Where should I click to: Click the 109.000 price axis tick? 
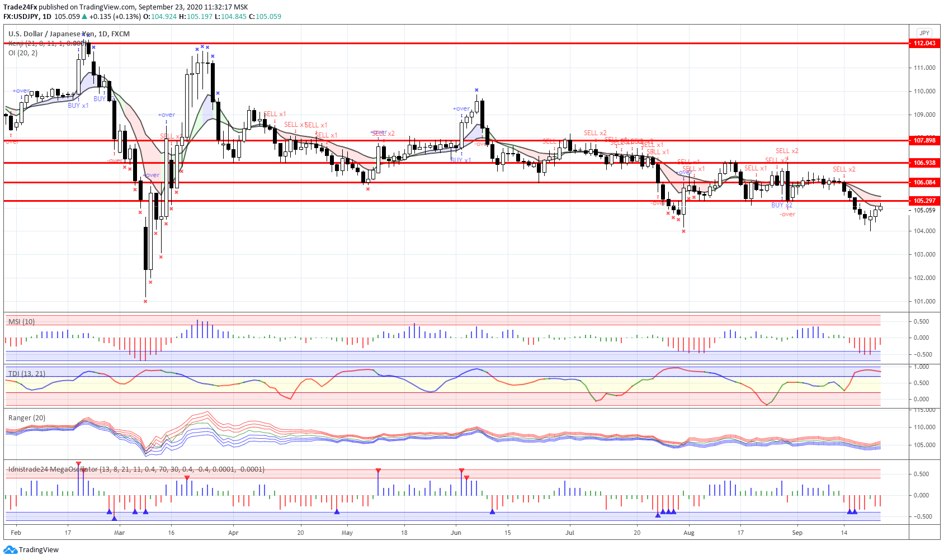coord(924,115)
